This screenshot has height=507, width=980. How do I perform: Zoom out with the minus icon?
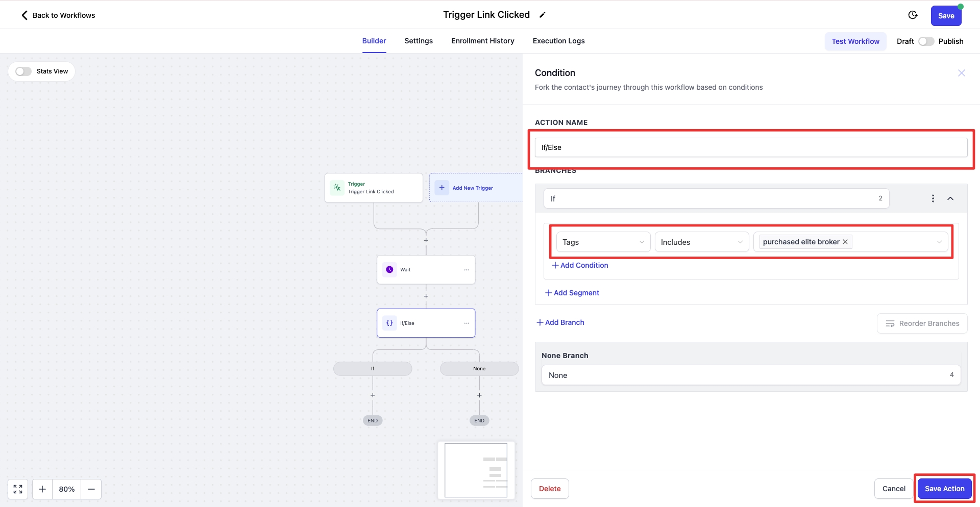(91, 489)
